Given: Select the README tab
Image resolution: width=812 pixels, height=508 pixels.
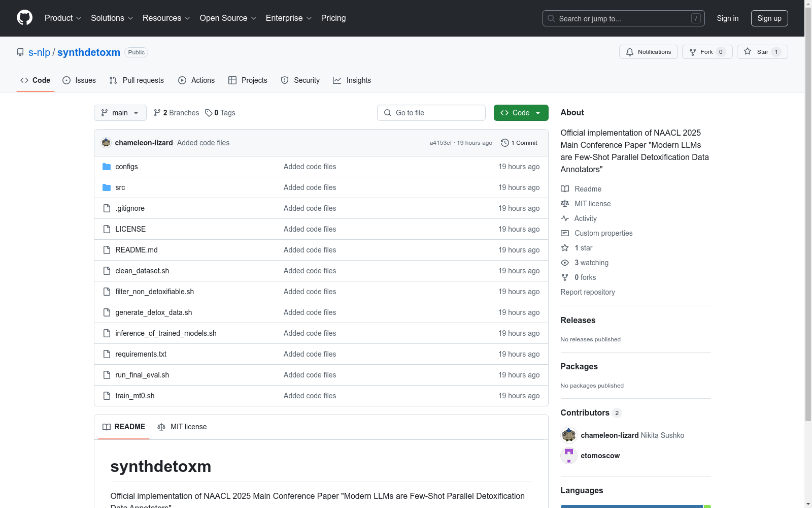Looking at the screenshot, I should click(x=124, y=427).
